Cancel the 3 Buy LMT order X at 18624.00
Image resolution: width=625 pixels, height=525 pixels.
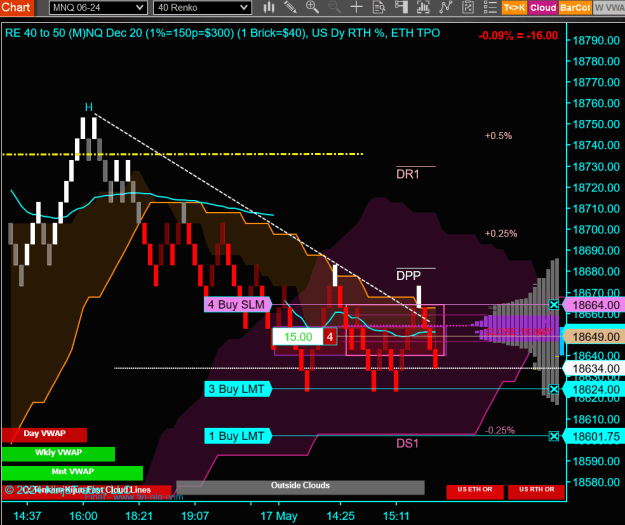coord(554,389)
